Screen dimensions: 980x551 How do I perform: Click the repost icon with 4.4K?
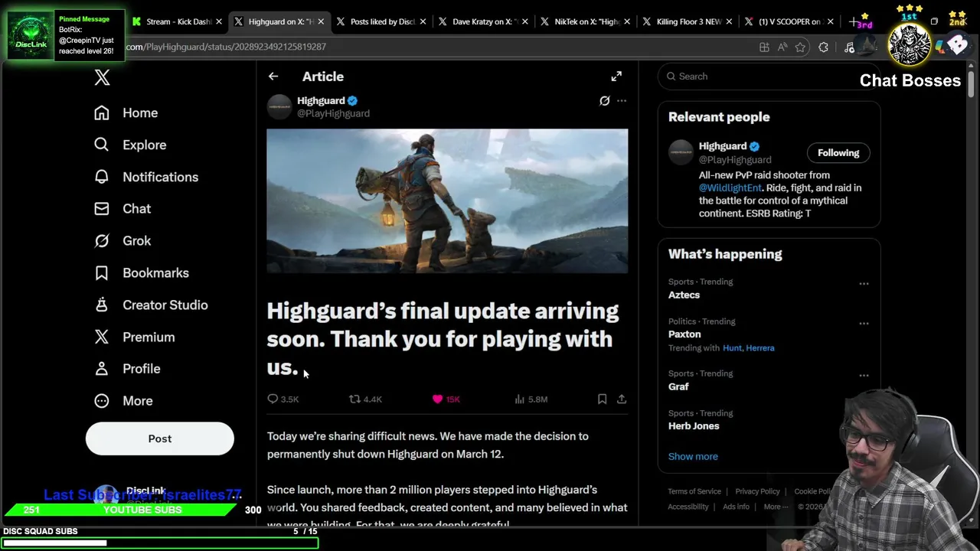pyautogui.click(x=354, y=399)
